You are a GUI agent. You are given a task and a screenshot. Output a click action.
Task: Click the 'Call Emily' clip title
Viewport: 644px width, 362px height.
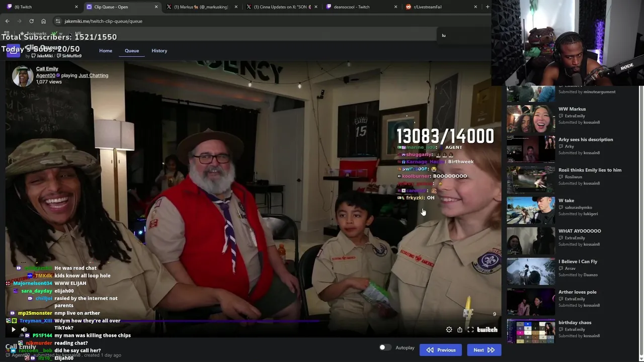pyautogui.click(x=47, y=69)
